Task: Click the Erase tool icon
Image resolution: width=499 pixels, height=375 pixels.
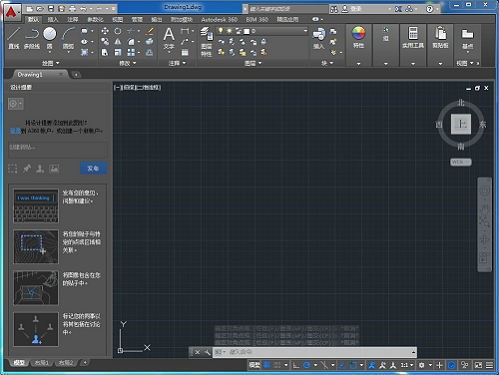Action: 150,31
